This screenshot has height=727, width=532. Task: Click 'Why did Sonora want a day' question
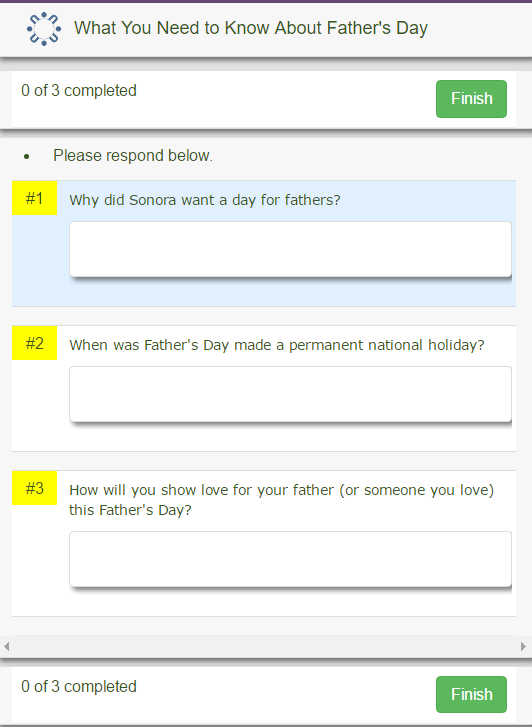point(205,200)
